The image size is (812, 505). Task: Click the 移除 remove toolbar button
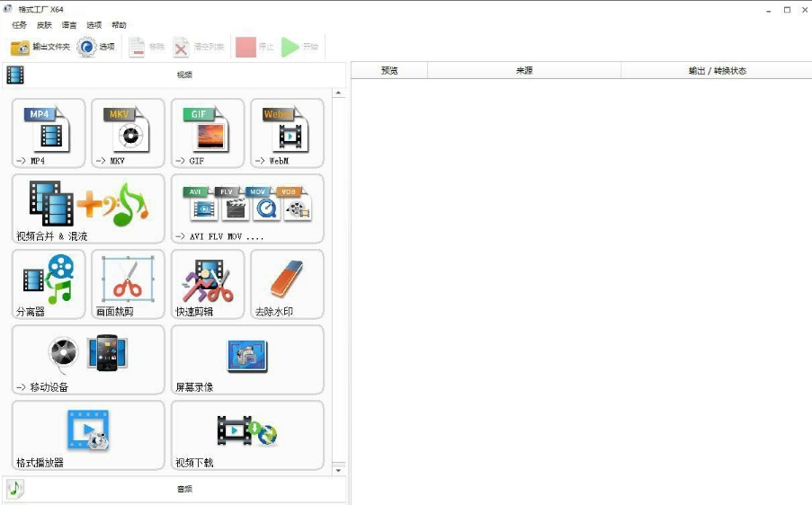[x=147, y=47]
